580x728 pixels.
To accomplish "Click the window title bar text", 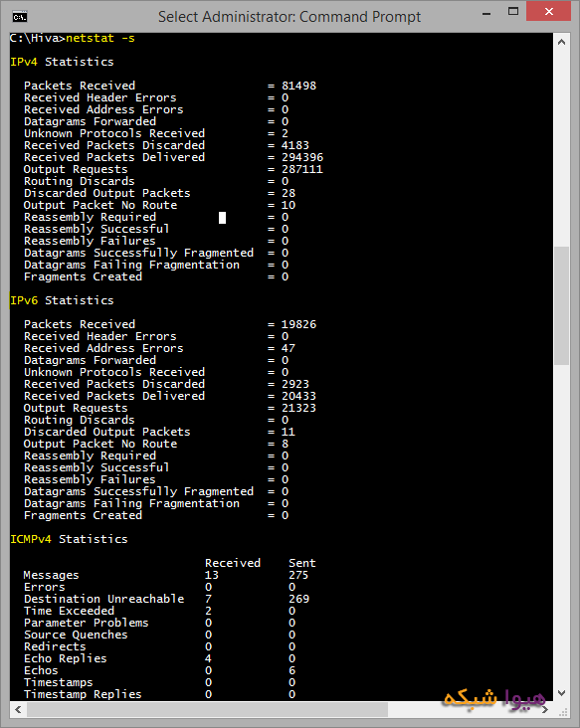I will 290,17.
